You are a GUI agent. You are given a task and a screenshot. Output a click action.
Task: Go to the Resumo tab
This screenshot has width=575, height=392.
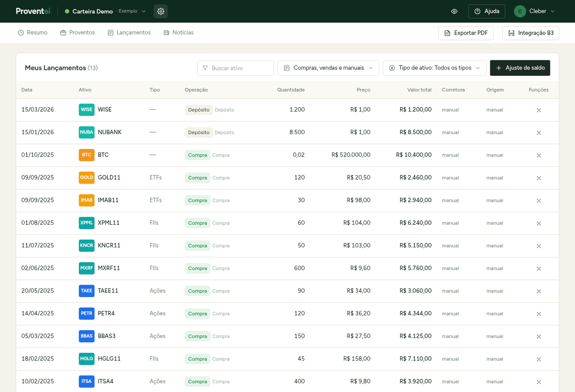click(33, 33)
